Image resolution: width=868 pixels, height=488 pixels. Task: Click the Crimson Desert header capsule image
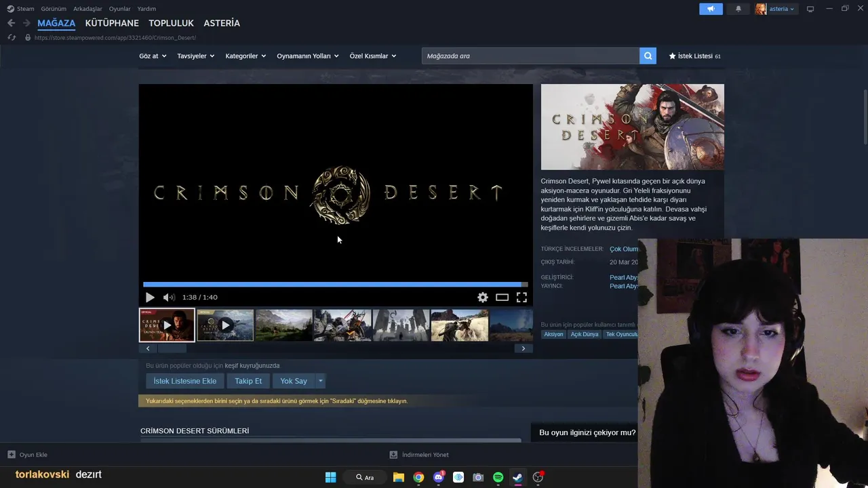click(632, 127)
